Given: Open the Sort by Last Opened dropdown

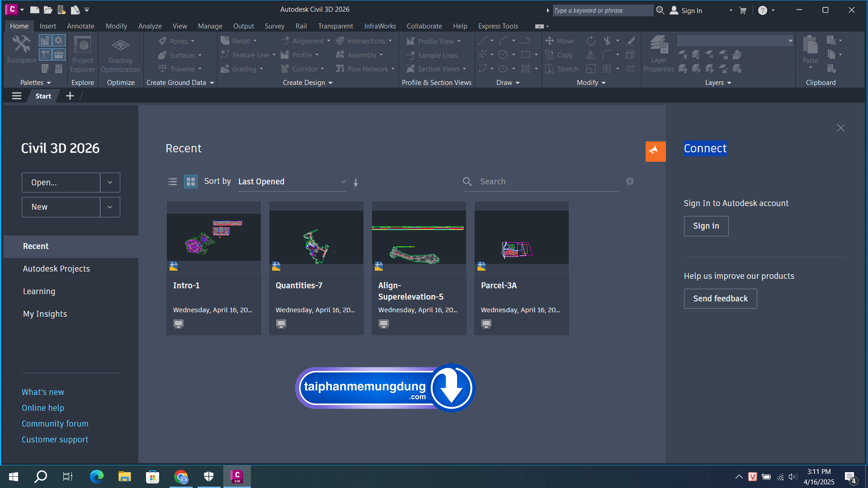Looking at the screenshot, I should coord(292,182).
